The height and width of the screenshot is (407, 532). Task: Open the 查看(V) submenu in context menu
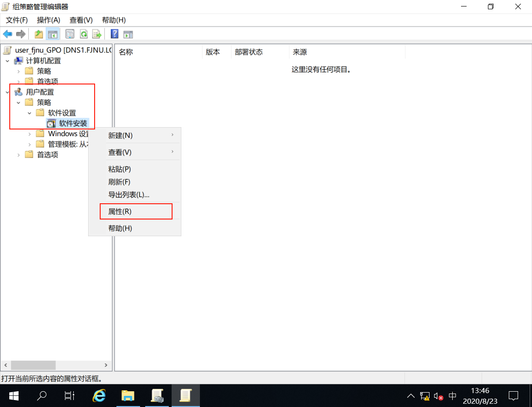click(135, 152)
